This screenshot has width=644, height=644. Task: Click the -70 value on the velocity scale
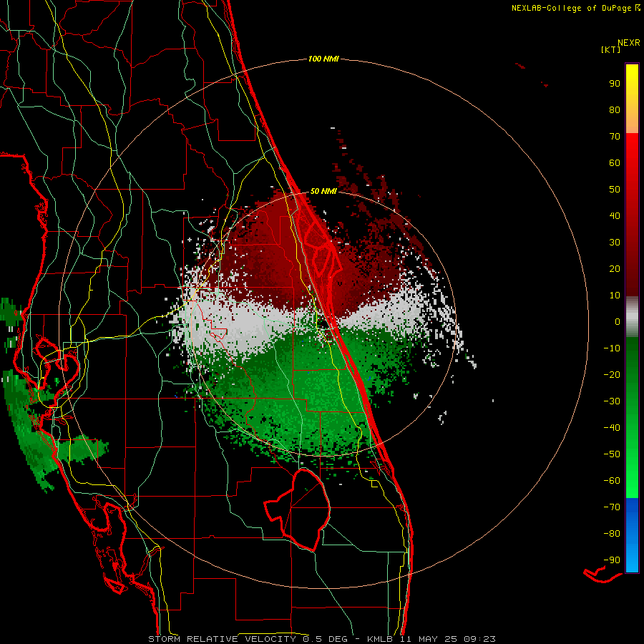[x=612, y=507]
